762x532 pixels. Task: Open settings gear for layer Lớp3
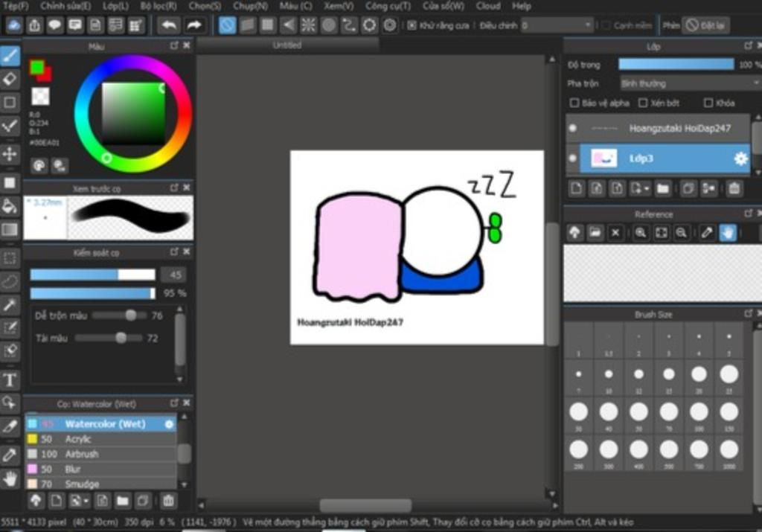point(740,158)
